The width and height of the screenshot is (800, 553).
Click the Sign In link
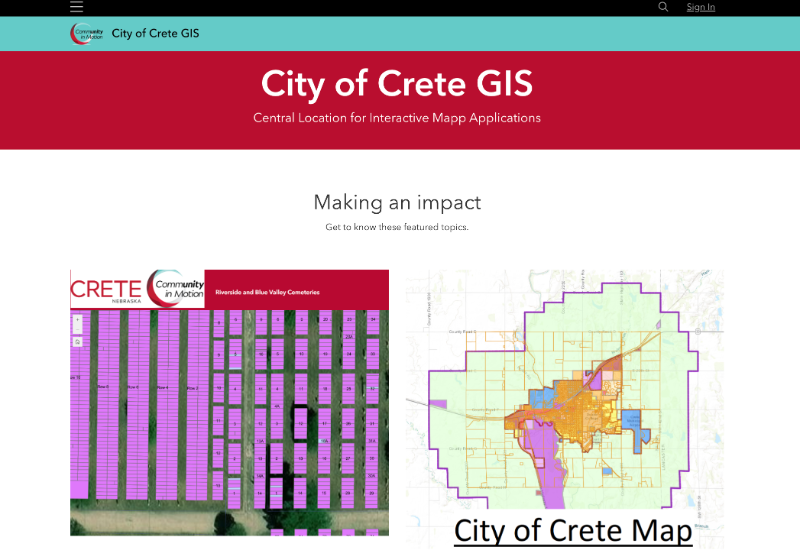(700, 7)
